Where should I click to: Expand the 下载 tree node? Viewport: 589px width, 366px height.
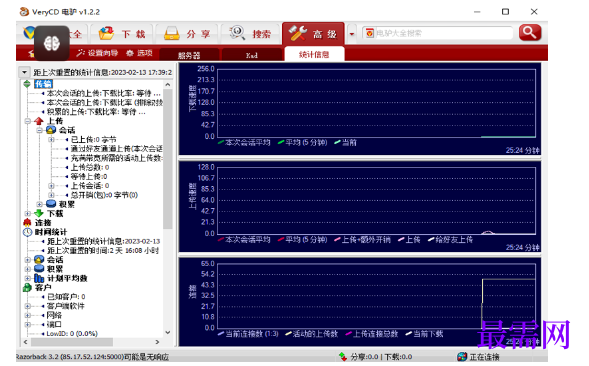[x=27, y=213]
